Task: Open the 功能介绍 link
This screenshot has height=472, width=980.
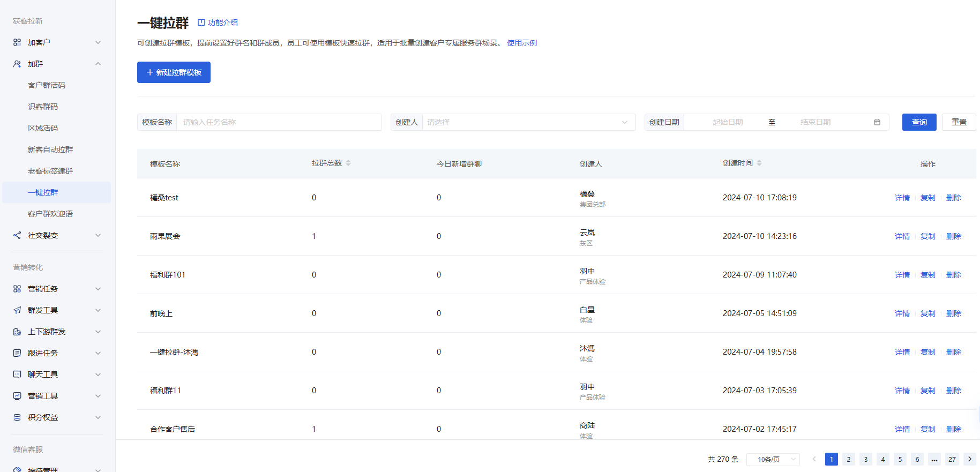Action: point(223,23)
